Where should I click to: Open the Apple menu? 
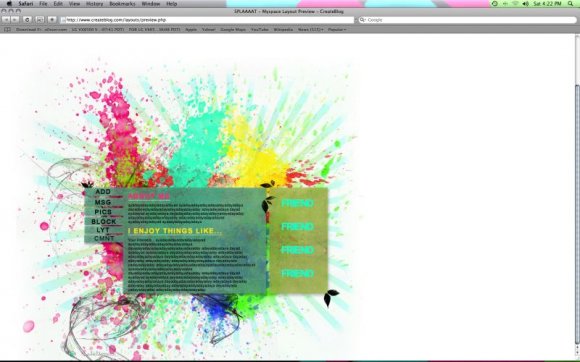9,4
